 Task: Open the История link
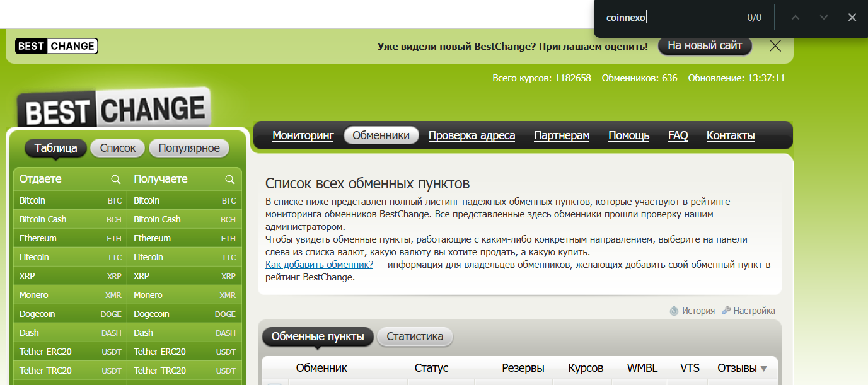pyautogui.click(x=698, y=311)
